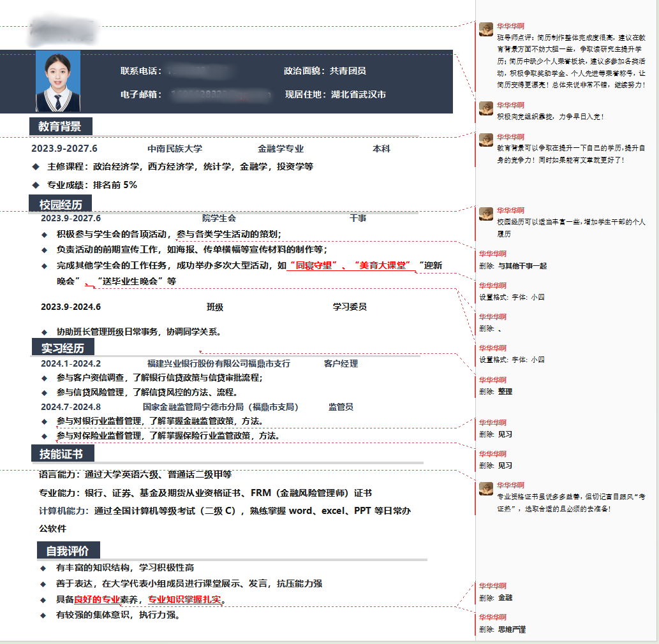Click the diamond bullet before 协助班长管理班级日常事务
Viewport: 659px width, 644px height.
(44, 332)
